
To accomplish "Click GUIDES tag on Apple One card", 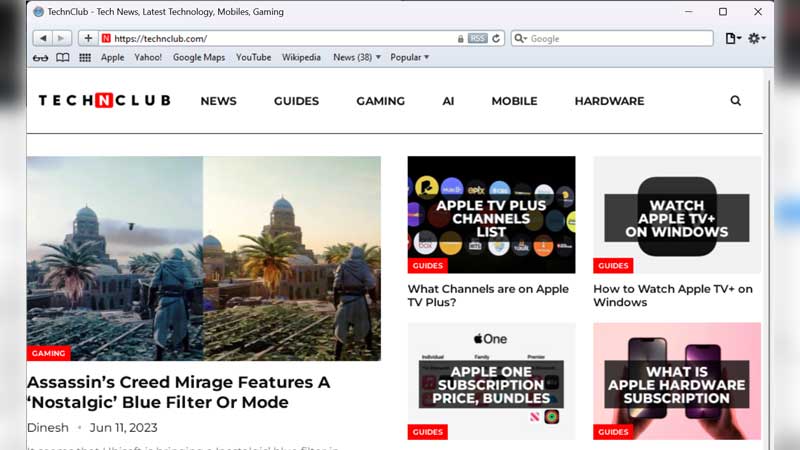I will pyautogui.click(x=428, y=432).
